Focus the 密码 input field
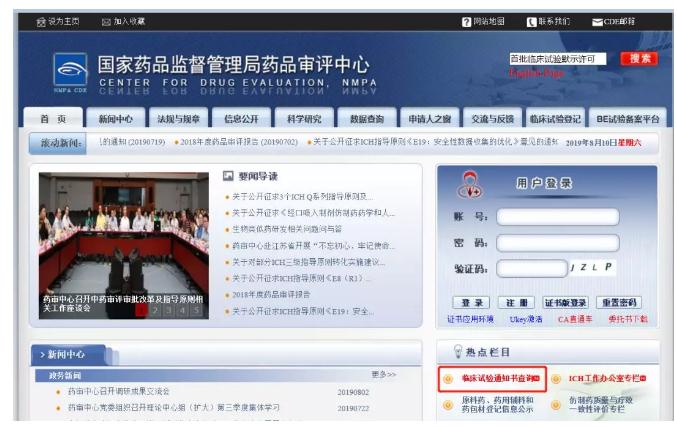 (x=558, y=243)
